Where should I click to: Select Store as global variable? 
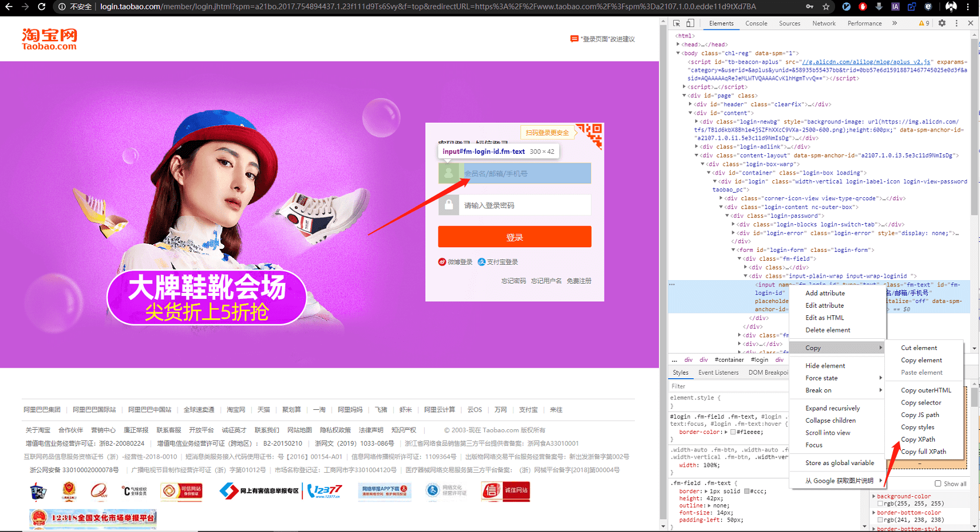pos(837,463)
